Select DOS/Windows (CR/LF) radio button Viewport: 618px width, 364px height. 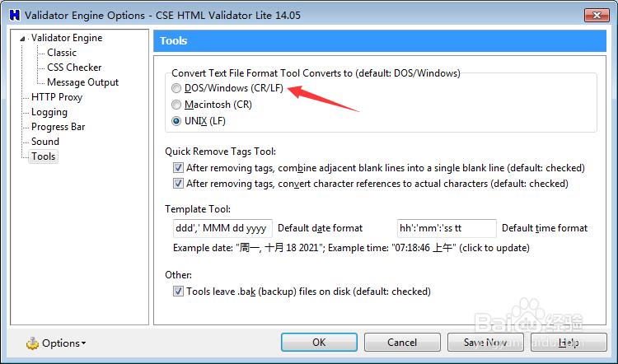pyautogui.click(x=176, y=88)
